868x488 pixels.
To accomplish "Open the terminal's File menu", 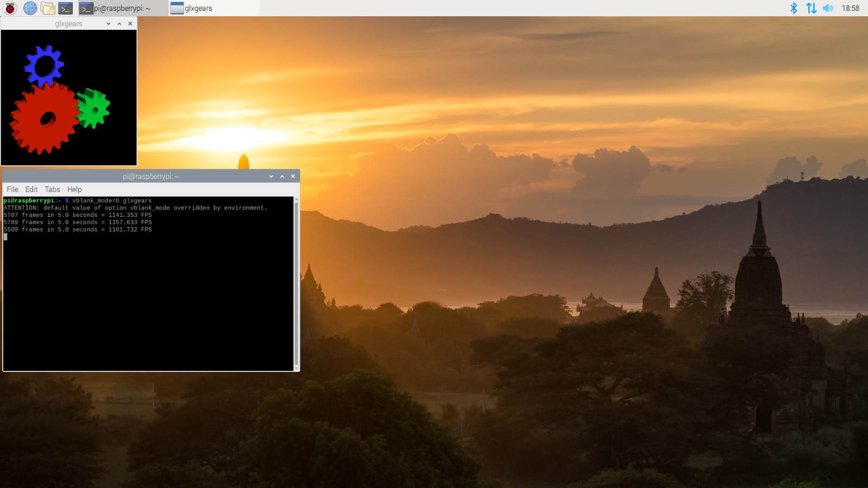I will (x=12, y=189).
